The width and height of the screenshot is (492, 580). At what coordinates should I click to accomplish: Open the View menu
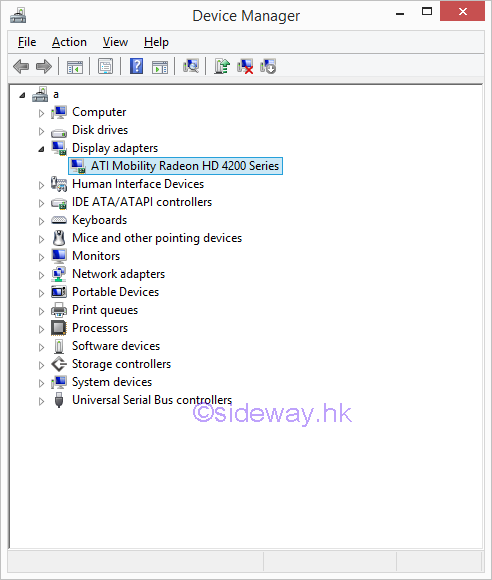115,42
